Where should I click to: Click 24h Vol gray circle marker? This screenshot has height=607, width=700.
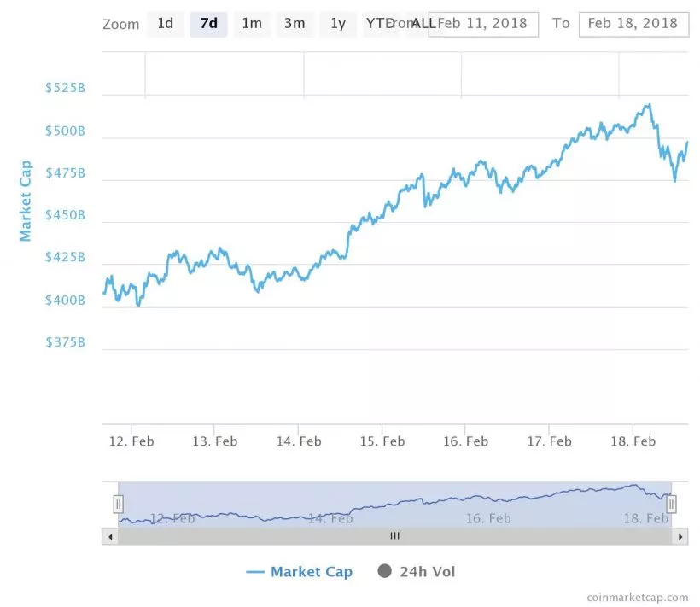(x=385, y=571)
